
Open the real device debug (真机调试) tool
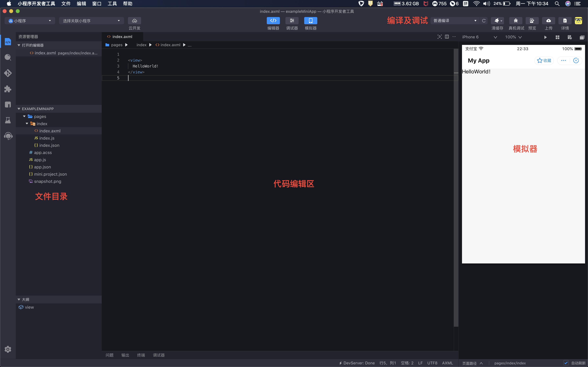[516, 21]
